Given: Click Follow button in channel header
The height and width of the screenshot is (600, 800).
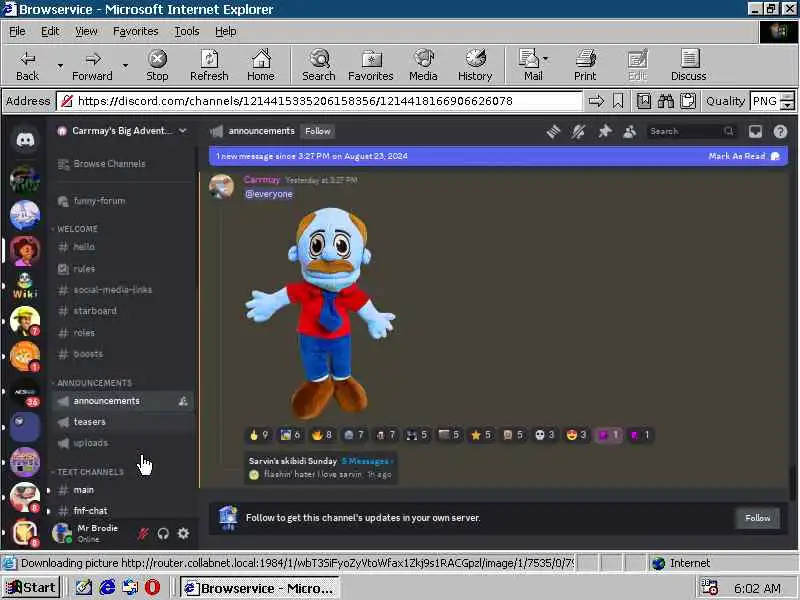Looking at the screenshot, I should pos(317,131).
